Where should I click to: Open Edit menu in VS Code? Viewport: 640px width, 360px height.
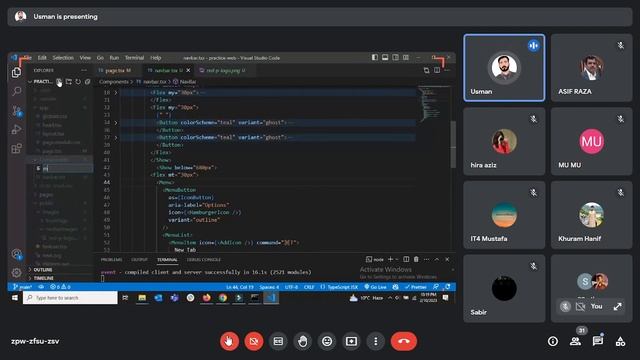tap(42, 58)
